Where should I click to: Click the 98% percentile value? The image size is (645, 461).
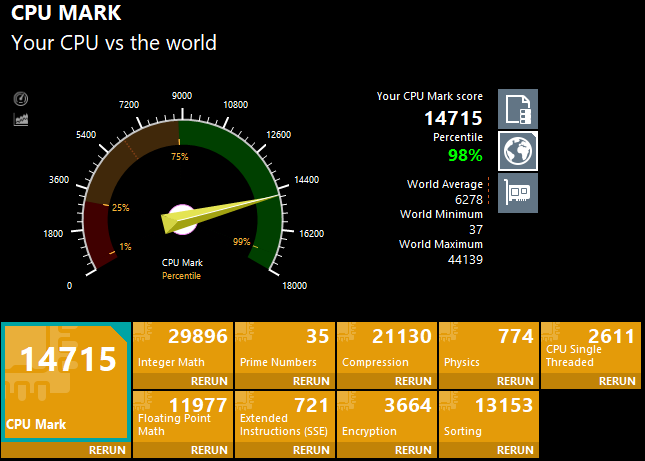464,155
